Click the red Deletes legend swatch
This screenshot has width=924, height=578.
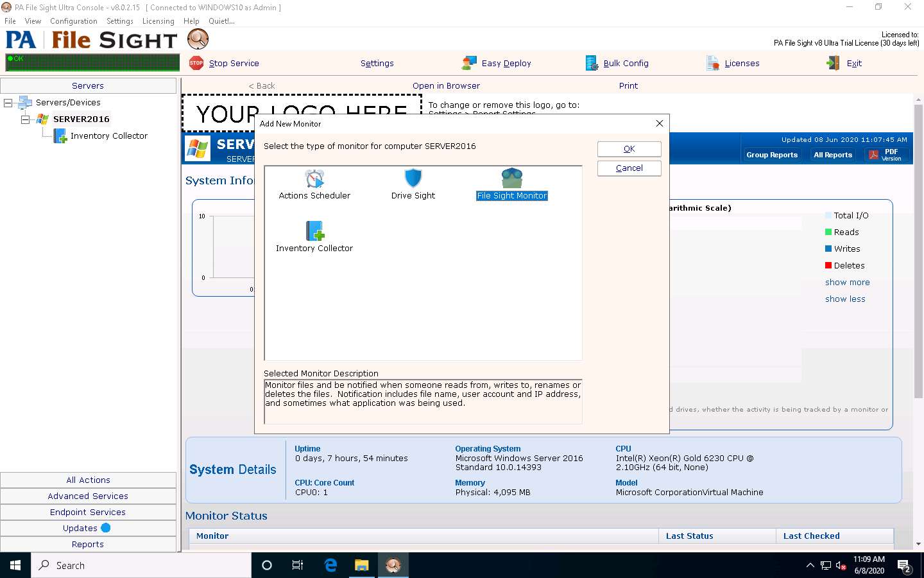828,266
